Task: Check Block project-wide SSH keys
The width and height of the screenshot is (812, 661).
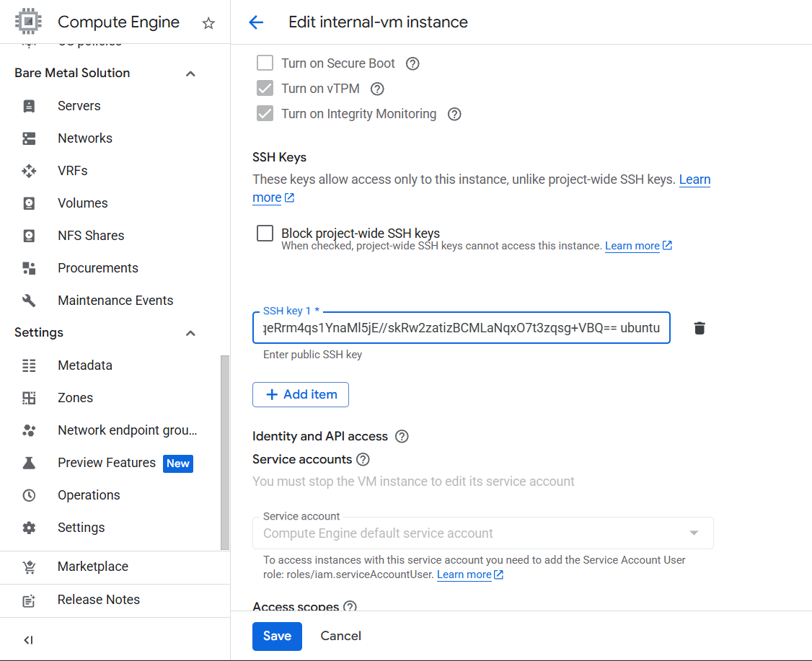Action: click(x=265, y=233)
